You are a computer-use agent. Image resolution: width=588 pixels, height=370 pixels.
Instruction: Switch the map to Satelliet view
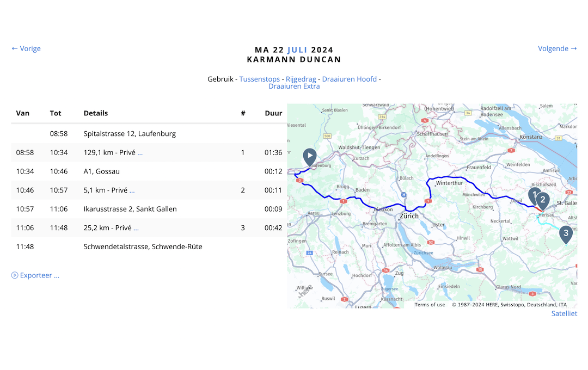[x=564, y=313]
